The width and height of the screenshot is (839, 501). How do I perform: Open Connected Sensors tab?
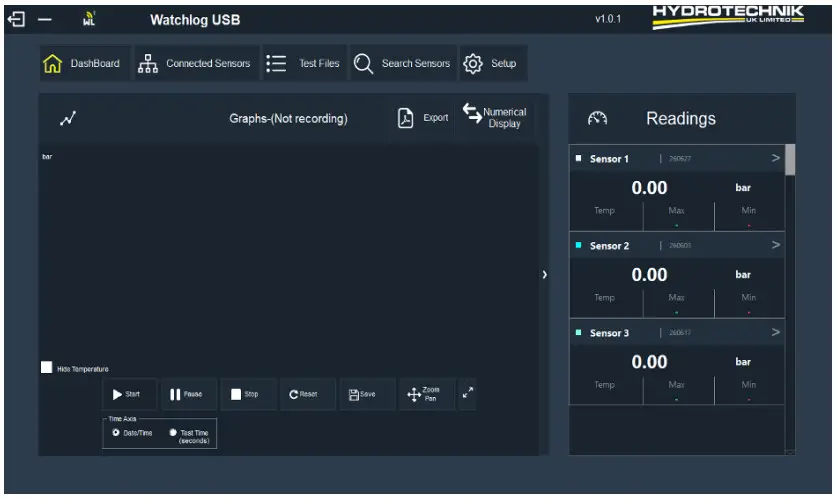point(196,63)
